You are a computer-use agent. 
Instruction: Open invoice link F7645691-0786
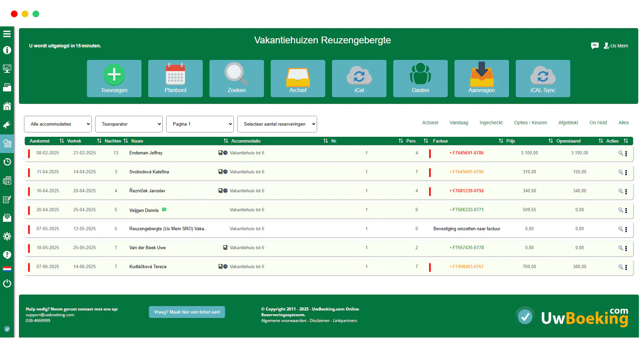click(468, 153)
